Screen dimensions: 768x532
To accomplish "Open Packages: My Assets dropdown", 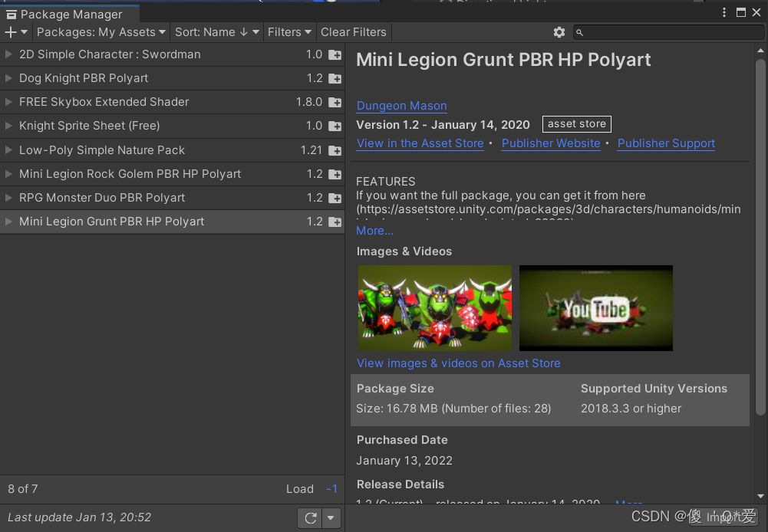I will (x=101, y=32).
